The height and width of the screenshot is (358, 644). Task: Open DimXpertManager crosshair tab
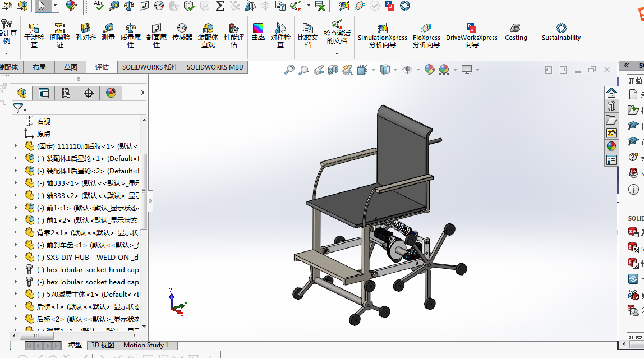[88, 93]
